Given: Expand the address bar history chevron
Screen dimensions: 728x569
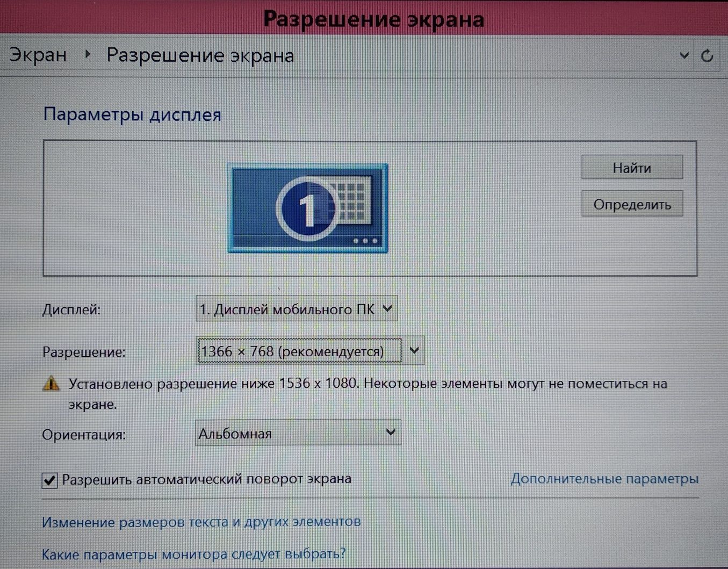Looking at the screenshot, I should tap(684, 55).
